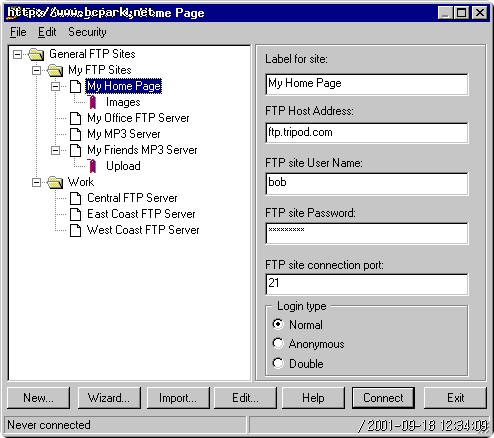Click the My Office FTP Server page icon
This screenshot has height=438, width=494.
tap(75, 118)
